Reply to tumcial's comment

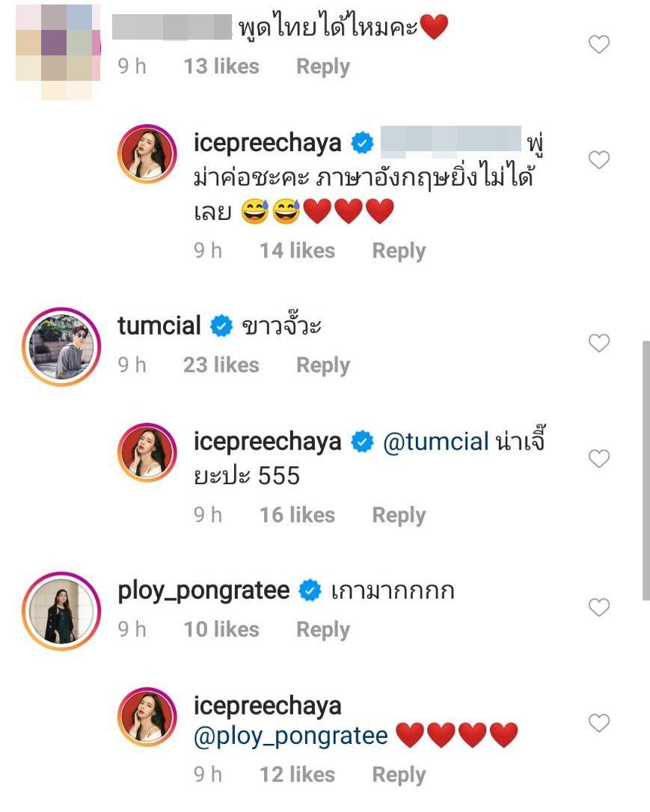[x=323, y=365]
